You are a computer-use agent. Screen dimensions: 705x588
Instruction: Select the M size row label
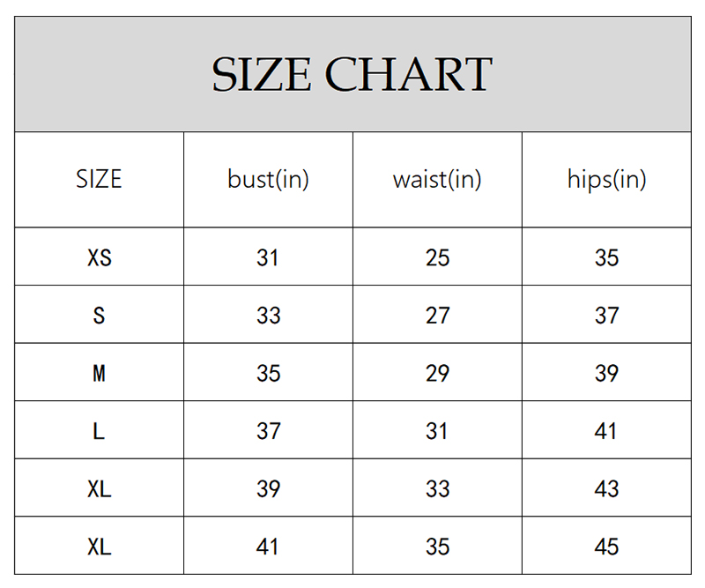click(99, 373)
